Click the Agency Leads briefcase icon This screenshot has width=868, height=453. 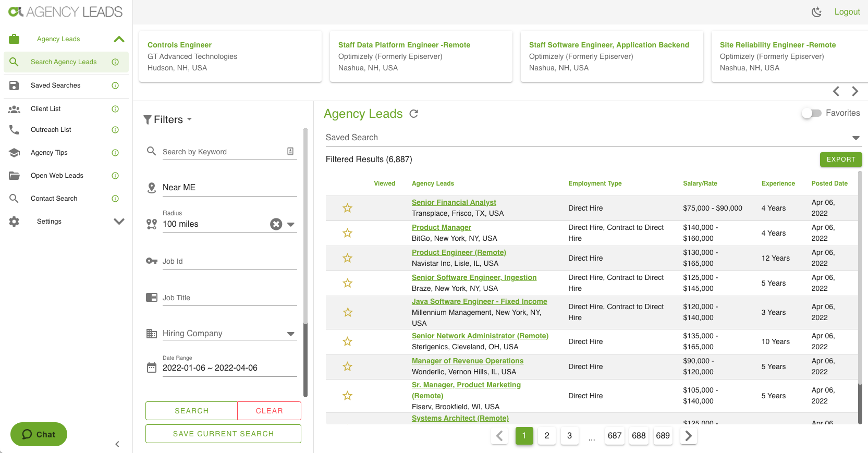pyautogui.click(x=14, y=39)
